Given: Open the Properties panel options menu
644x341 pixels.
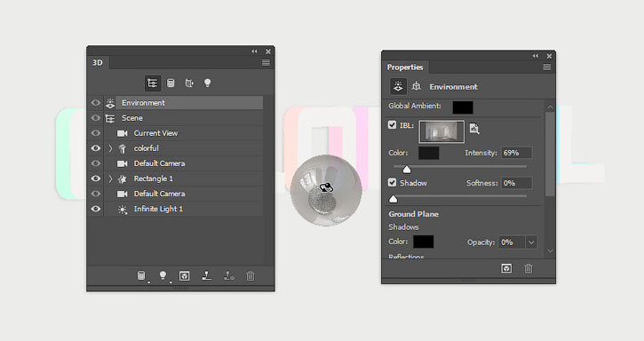Looking at the screenshot, I should 547,67.
